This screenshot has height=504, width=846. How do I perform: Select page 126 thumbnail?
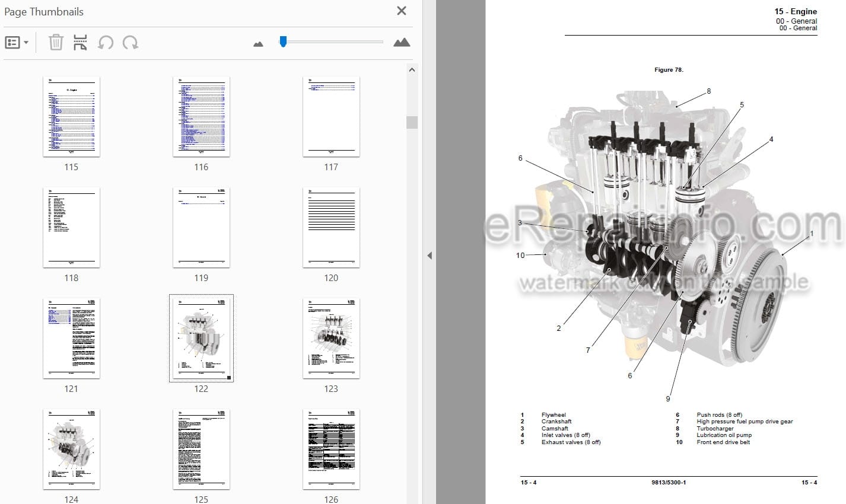(331, 449)
